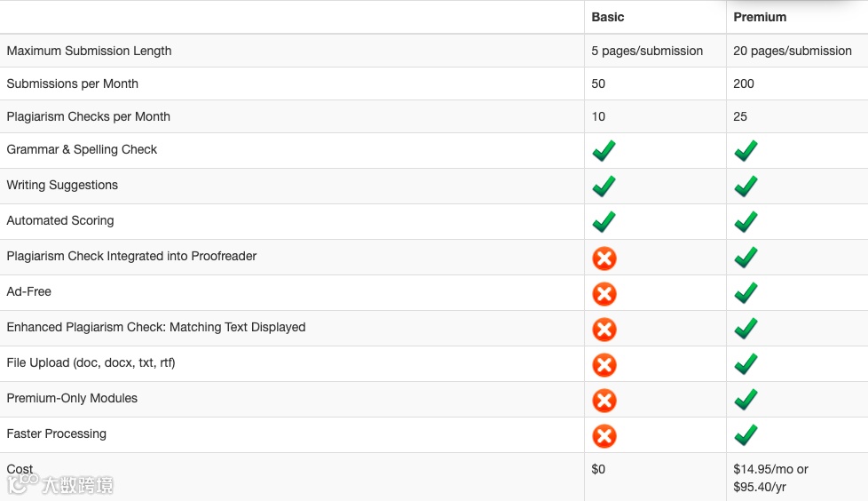The height and width of the screenshot is (501, 868).
Task: Click the Premium checkmark for Faster Processing
Action: (746, 435)
